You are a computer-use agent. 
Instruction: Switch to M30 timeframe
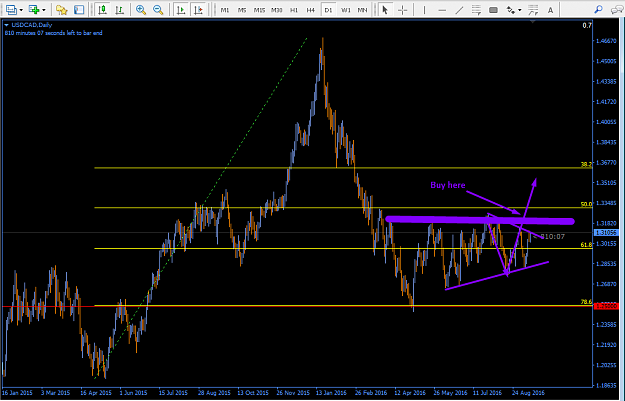tap(276, 10)
